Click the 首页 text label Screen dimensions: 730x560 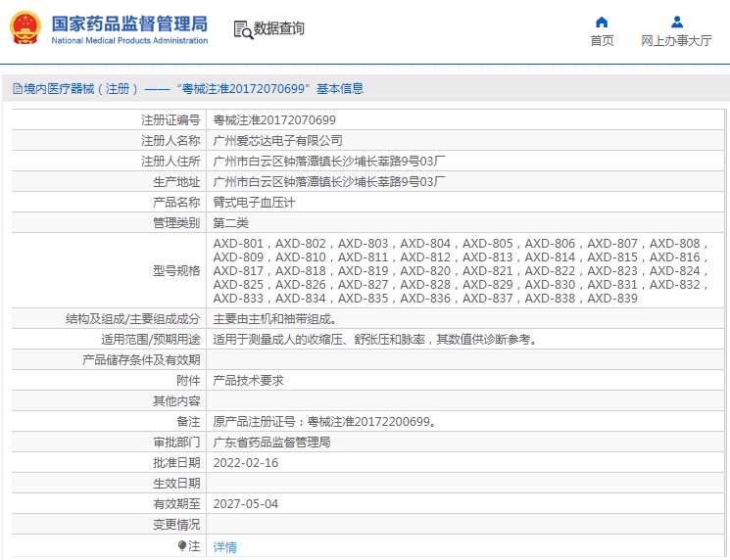coord(602,41)
